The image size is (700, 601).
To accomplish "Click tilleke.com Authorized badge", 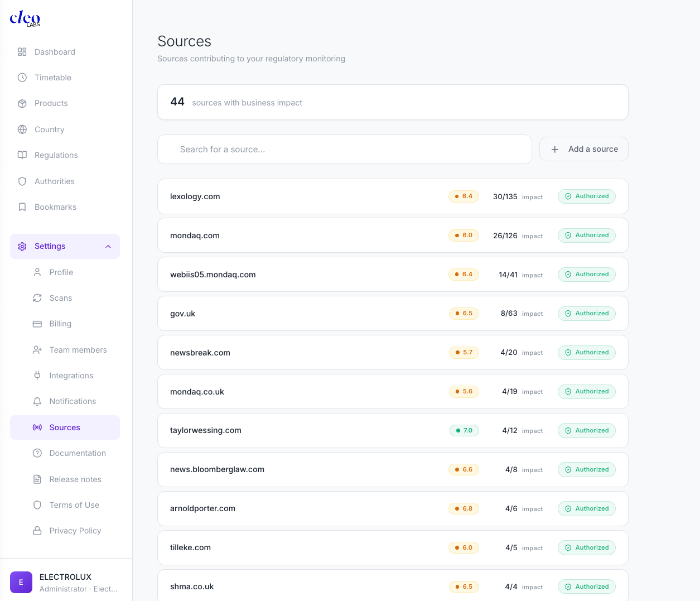I will tap(587, 548).
